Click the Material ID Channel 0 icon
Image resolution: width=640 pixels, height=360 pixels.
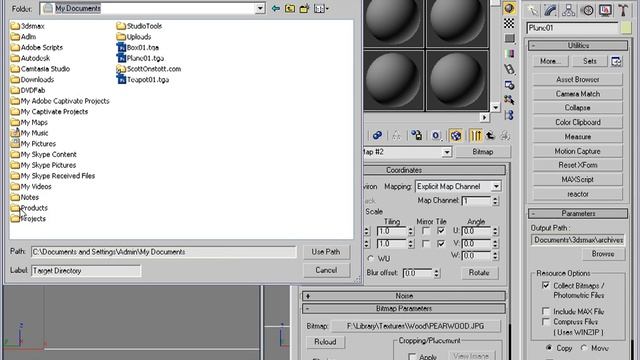point(436,135)
